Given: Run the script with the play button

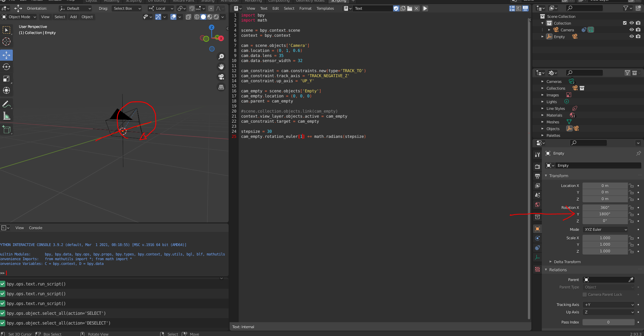Looking at the screenshot, I should [x=425, y=8].
